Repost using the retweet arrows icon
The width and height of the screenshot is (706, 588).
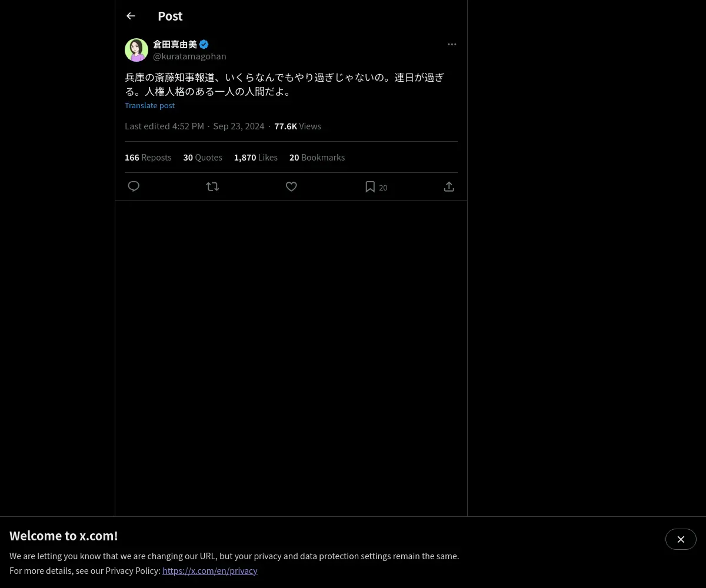212,186
